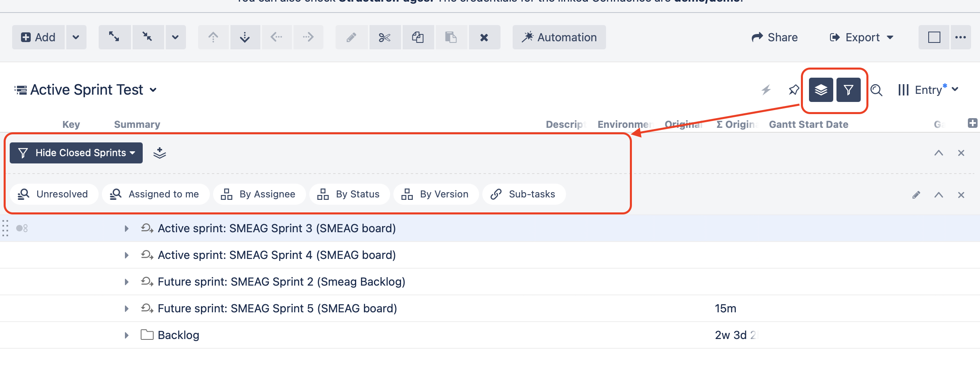Click the Copy items icon
The width and height of the screenshot is (980, 373).
(x=418, y=37)
